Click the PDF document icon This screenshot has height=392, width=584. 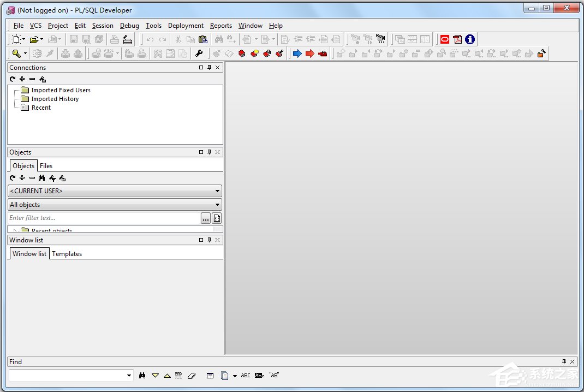click(457, 39)
